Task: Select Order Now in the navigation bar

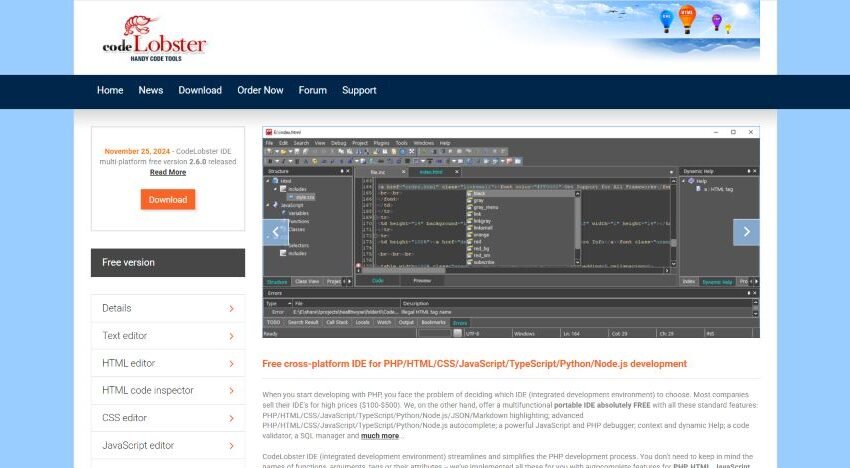Action: pyautogui.click(x=260, y=91)
